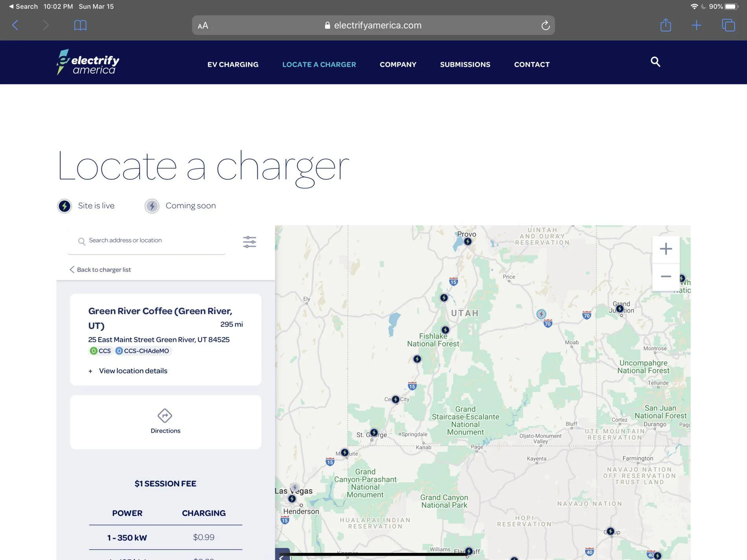This screenshot has width=747, height=560.
Task: Select the coming-soon Green River marker
Action: point(541,314)
